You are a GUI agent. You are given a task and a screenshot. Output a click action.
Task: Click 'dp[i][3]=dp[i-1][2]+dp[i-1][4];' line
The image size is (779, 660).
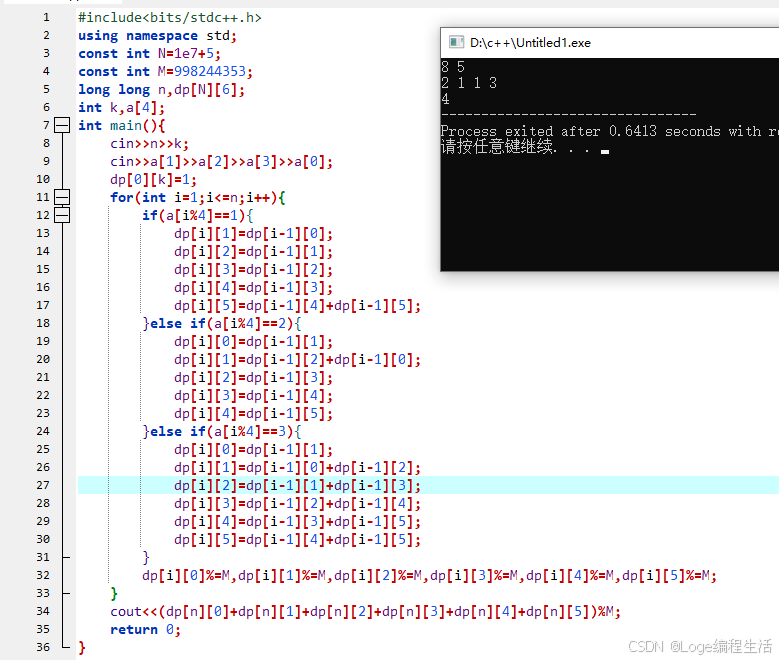[298, 503]
